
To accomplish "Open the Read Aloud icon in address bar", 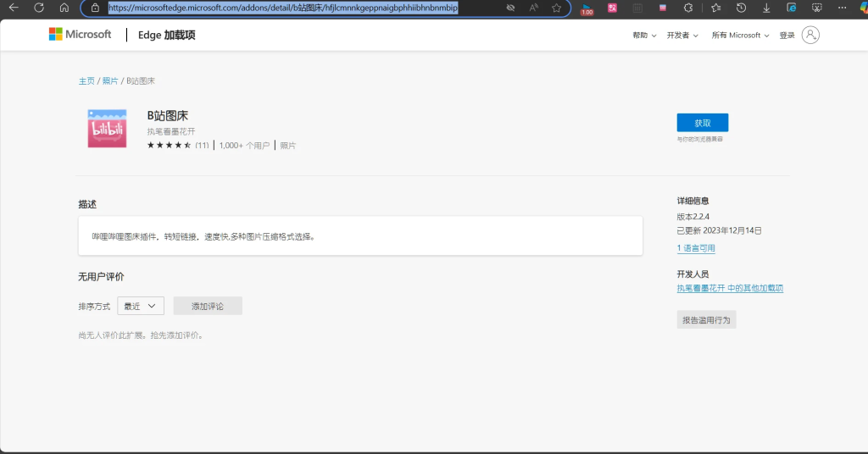I will (534, 8).
